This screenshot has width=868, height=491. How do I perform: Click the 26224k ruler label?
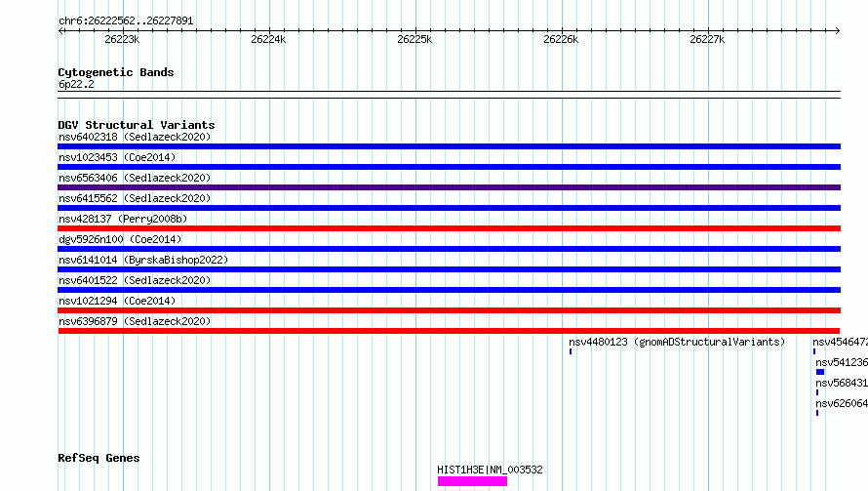click(268, 39)
